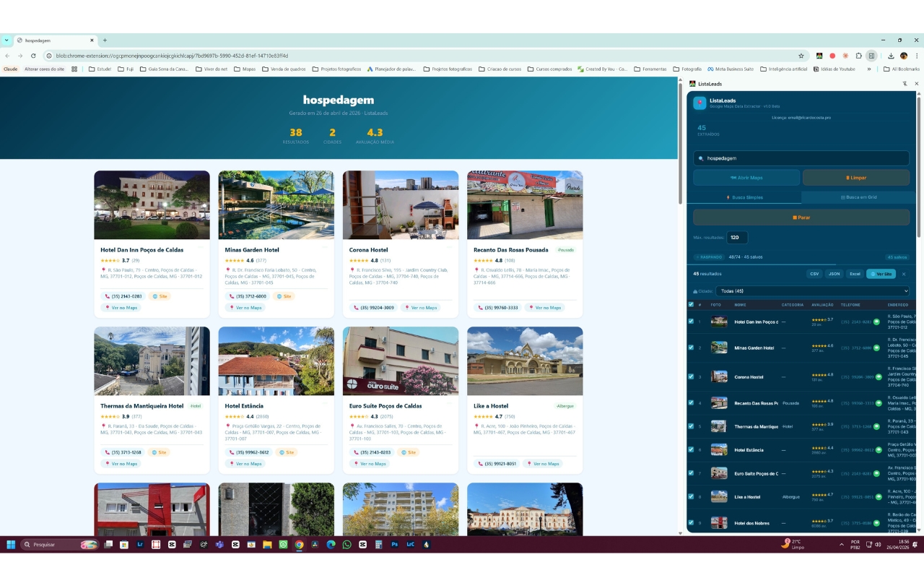Uncheck the Minas Garden Hotel row checkbox

tap(691, 348)
